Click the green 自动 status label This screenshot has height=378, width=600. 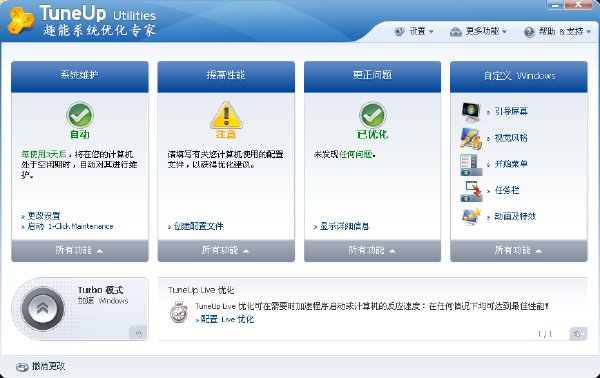[80, 135]
